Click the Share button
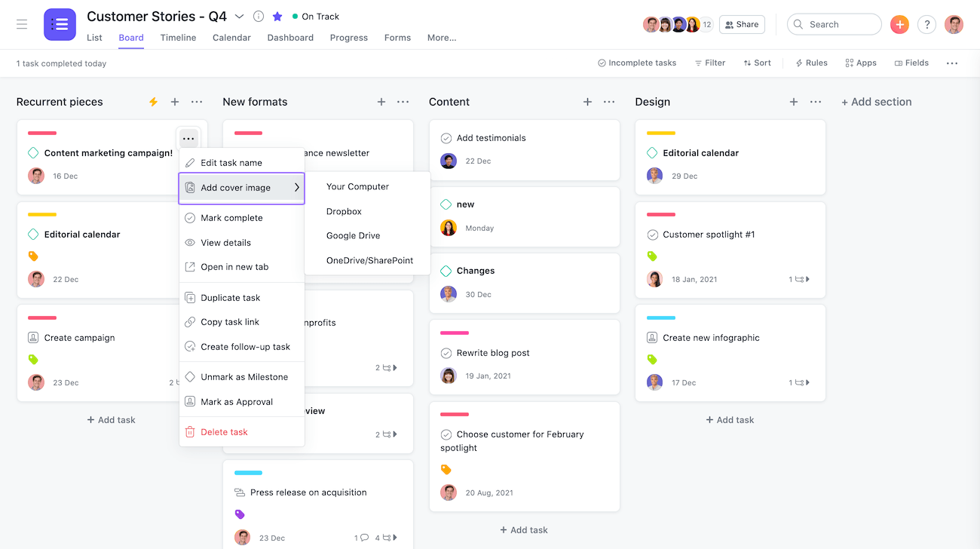980x549 pixels. click(x=741, y=24)
